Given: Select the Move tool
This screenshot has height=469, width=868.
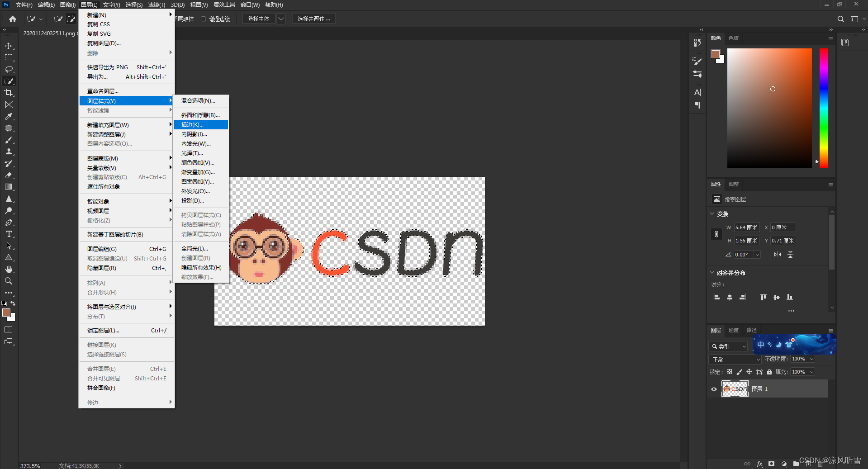Looking at the screenshot, I should 9,46.
